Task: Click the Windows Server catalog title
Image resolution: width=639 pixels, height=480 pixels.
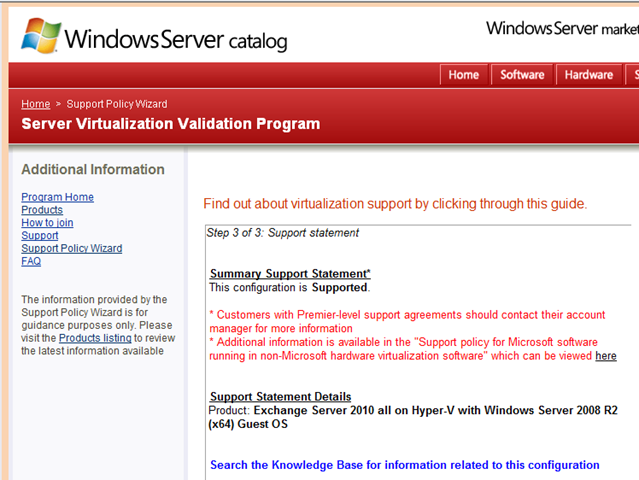Action: tap(176, 40)
